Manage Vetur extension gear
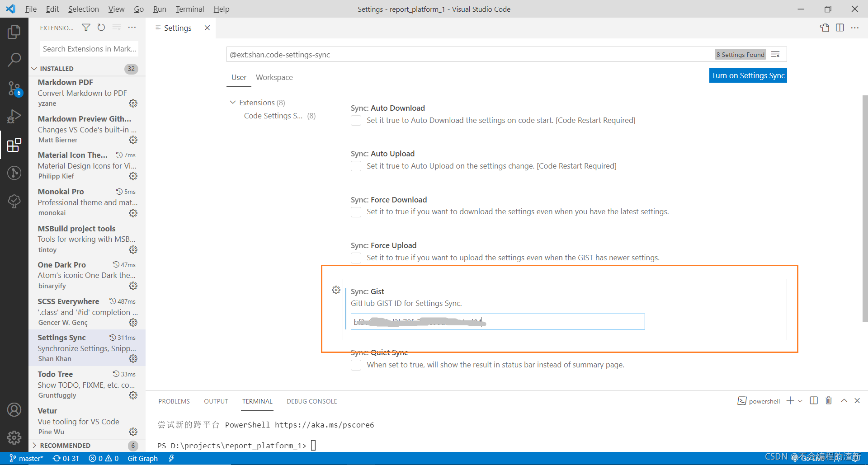The height and width of the screenshot is (465, 868). tap(133, 432)
